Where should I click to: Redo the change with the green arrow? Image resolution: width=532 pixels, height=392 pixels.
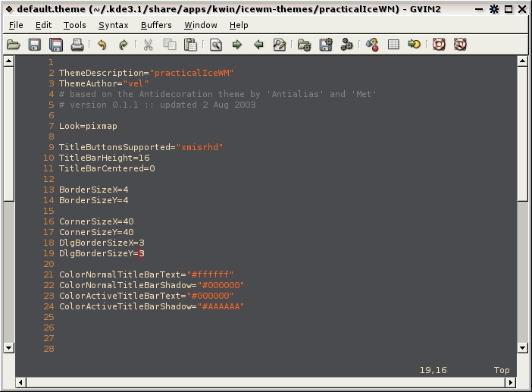[x=124, y=45]
